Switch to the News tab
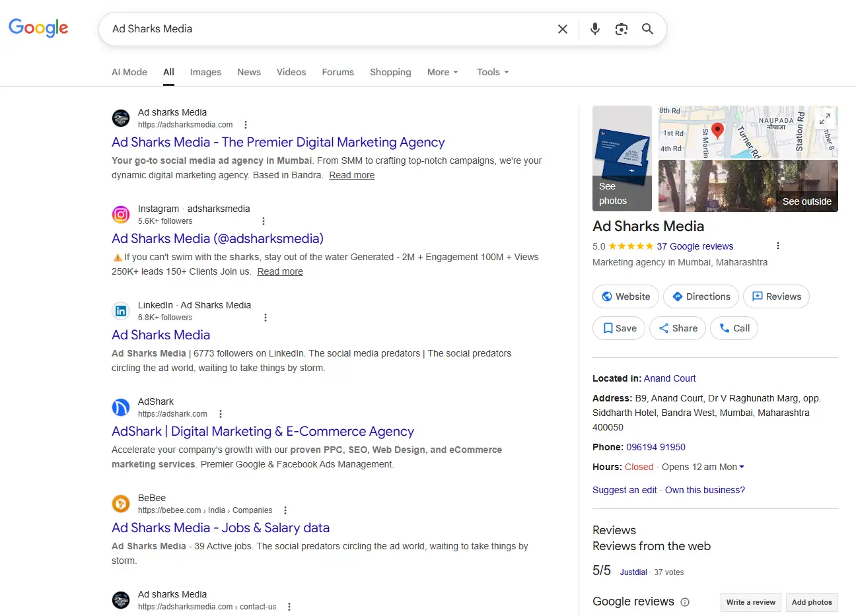The height and width of the screenshot is (616, 856). pos(249,72)
